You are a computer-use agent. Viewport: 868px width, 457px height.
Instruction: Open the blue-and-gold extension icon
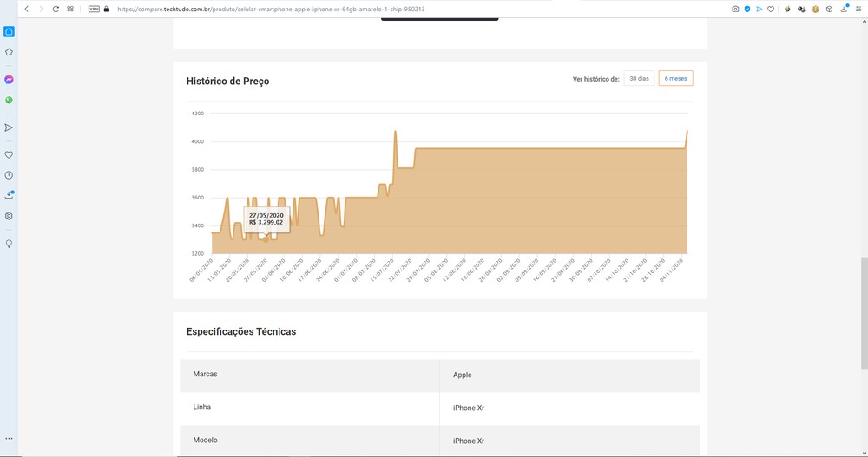coord(787,9)
